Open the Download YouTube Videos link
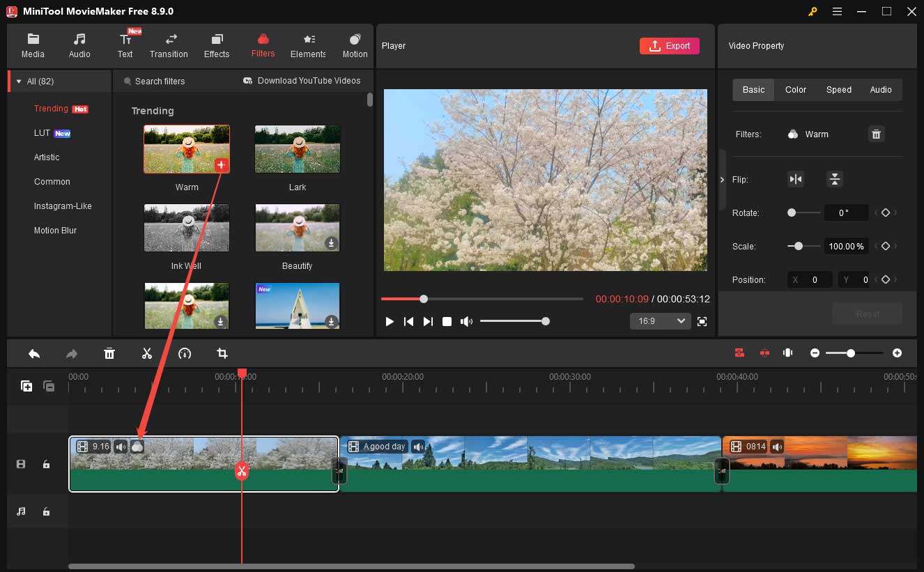The height and width of the screenshot is (572, 924). pyautogui.click(x=302, y=81)
